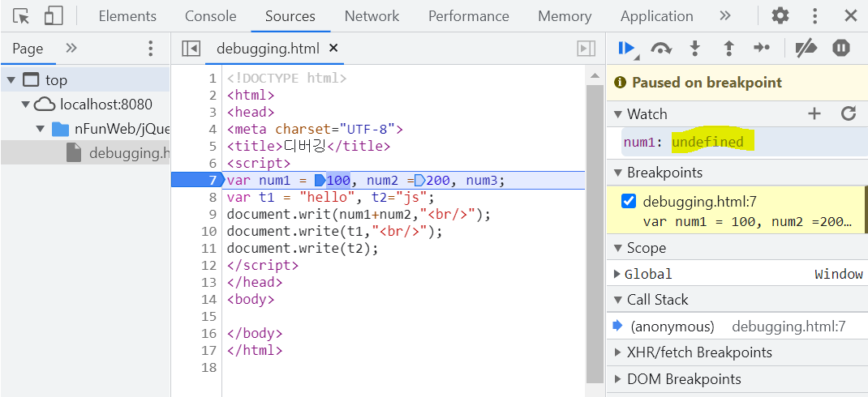Viewport: 868px width, 397px height.
Task: Select debugging.html in the file tree
Action: (x=85, y=152)
